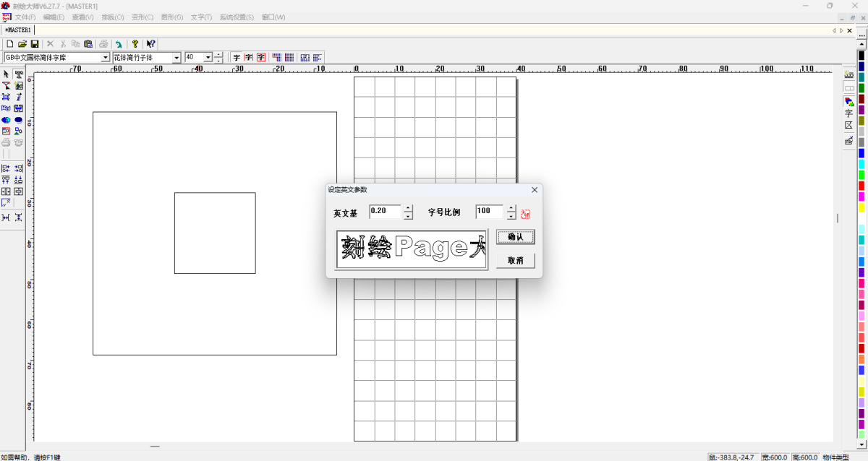Click the yellow question mark help icon

coord(135,44)
